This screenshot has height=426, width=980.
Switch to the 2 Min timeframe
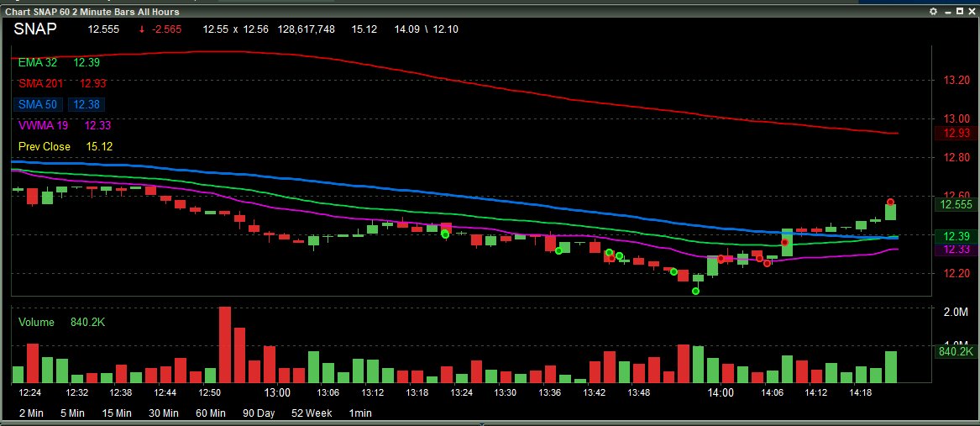[31, 413]
